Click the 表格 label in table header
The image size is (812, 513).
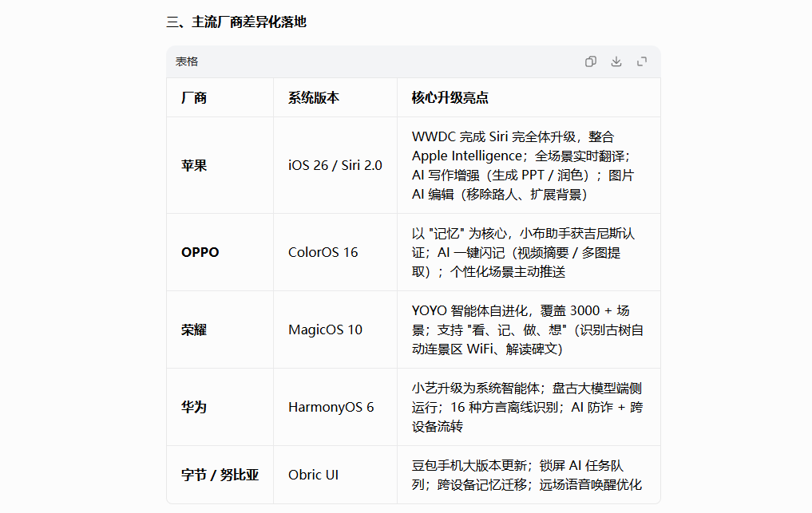(x=186, y=61)
